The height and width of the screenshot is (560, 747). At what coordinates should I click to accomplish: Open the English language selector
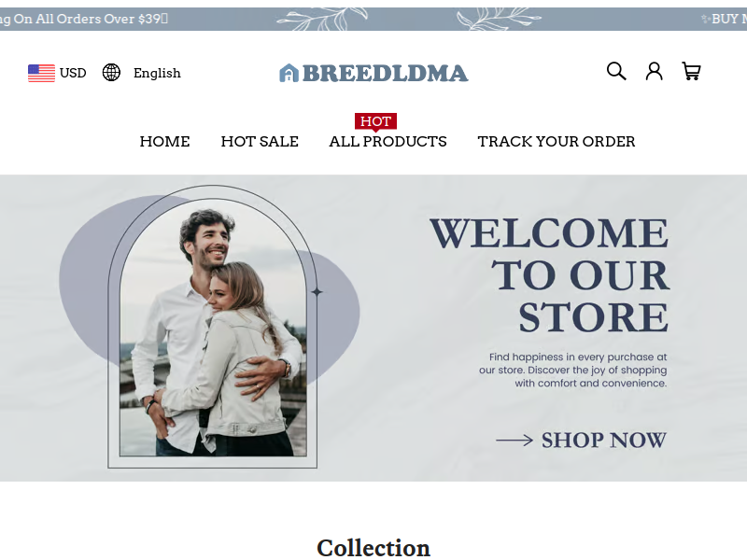coord(157,74)
